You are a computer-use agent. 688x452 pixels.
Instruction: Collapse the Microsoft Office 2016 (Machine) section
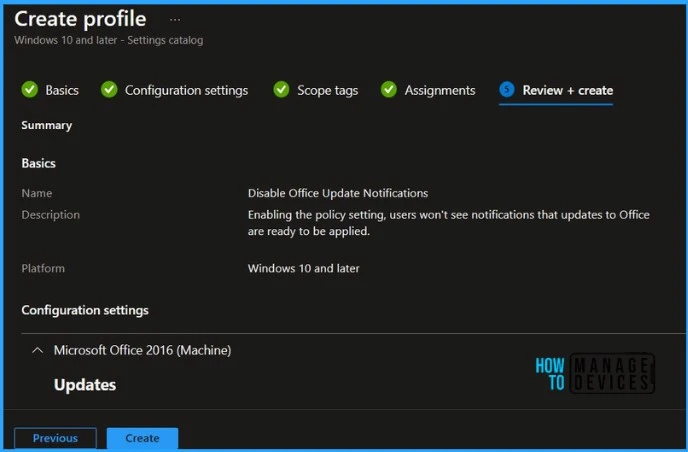tap(38, 350)
